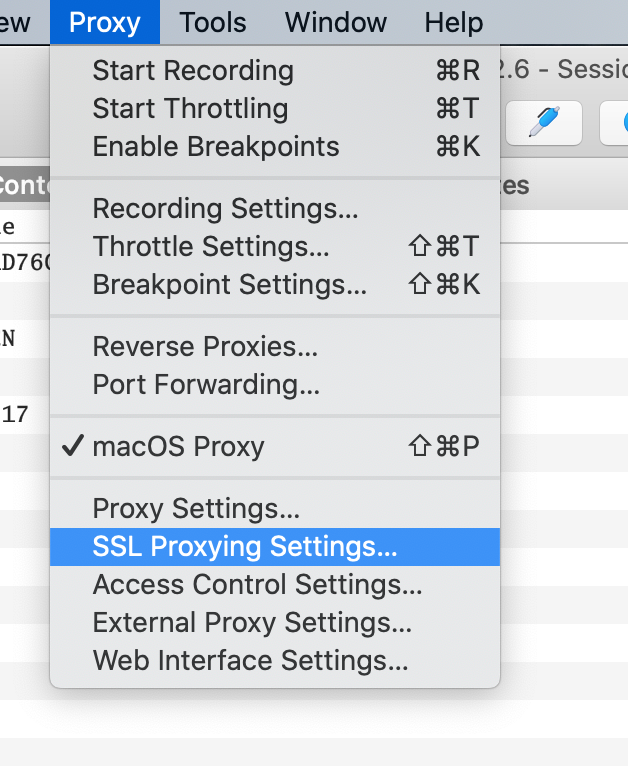Choose Enable Breakpoints
This screenshot has height=766, width=628.
pos(216,146)
